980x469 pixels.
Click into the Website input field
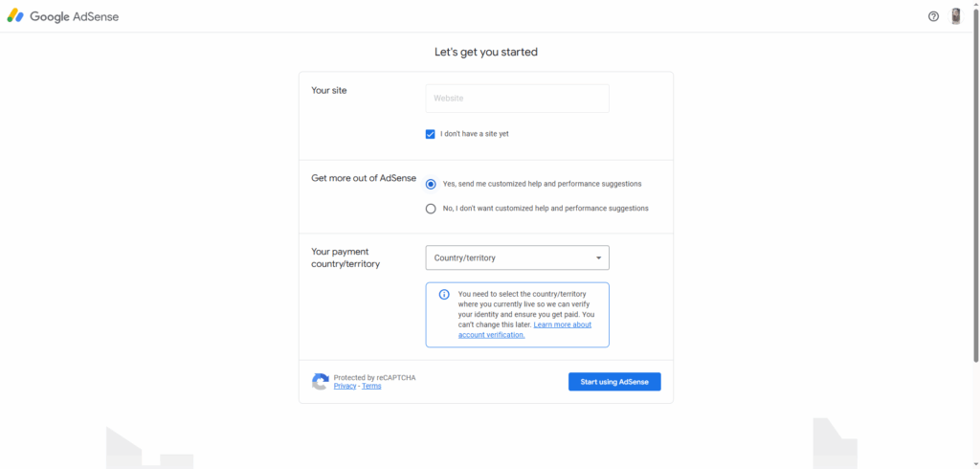coord(517,99)
